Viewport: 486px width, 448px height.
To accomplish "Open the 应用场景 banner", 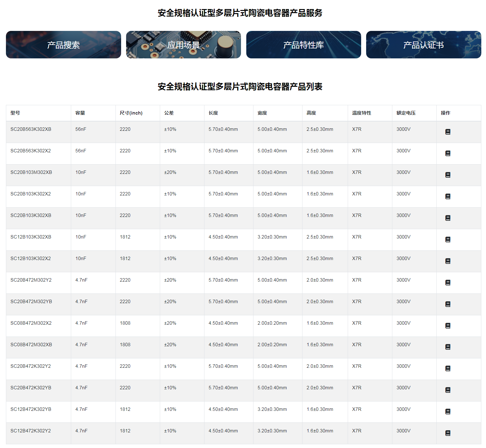I will click(183, 45).
